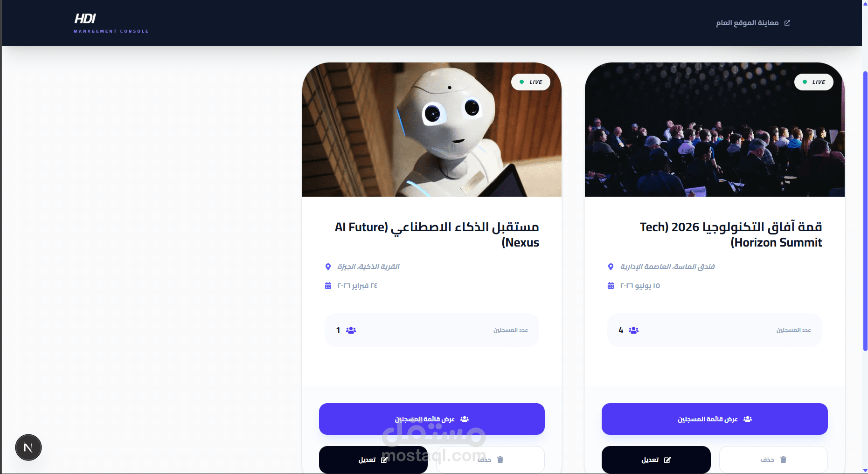This screenshot has width=868, height=474.
Task: Click the attendees icon showing 1 registrant
Action: (x=351, y=330)
